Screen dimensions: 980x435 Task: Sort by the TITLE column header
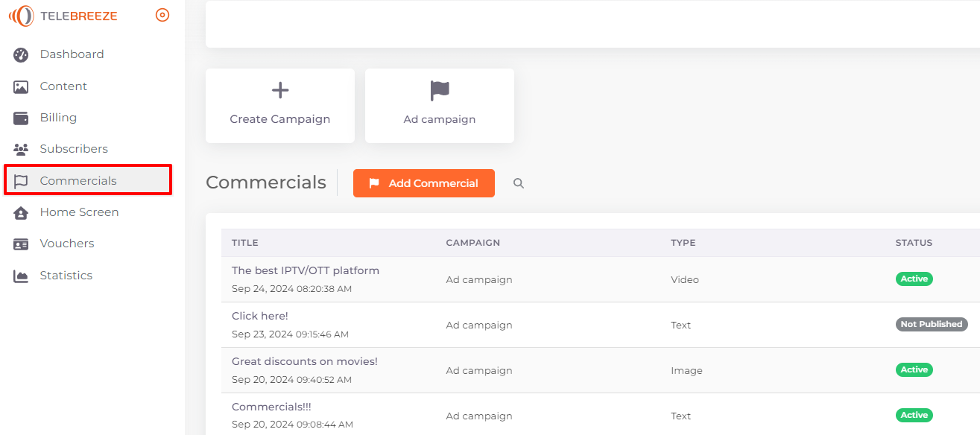tap(245, 243)
